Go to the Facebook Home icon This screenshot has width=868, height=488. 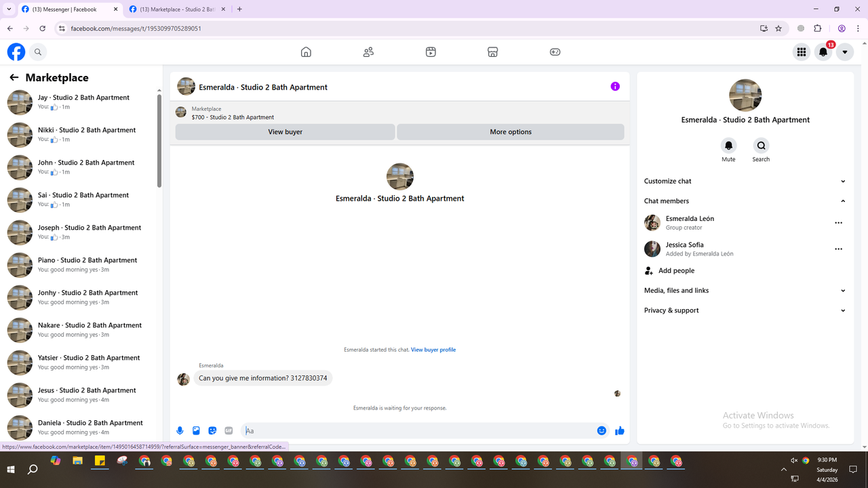point(306,52)
